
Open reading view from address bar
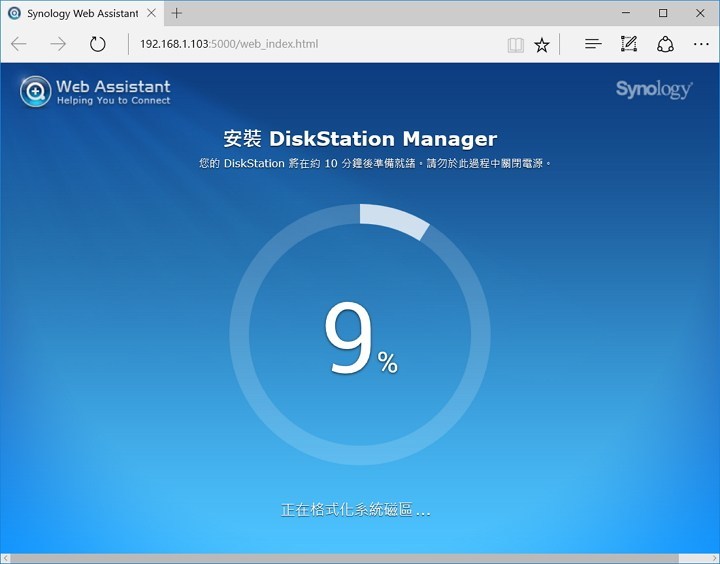515,44
